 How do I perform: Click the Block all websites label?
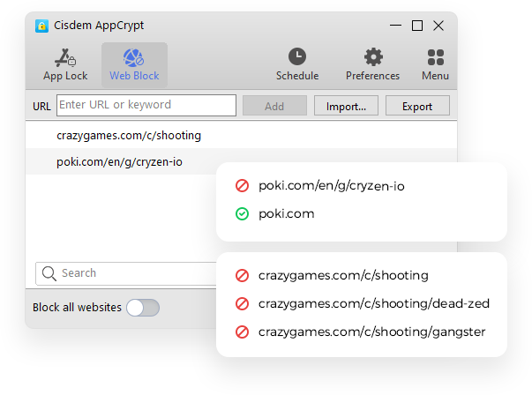click(77, 308)
